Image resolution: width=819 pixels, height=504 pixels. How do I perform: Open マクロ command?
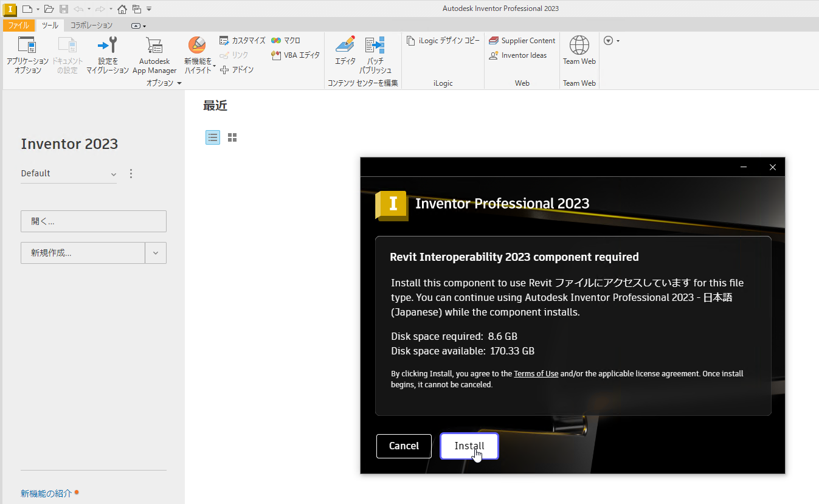pos(286,41)
